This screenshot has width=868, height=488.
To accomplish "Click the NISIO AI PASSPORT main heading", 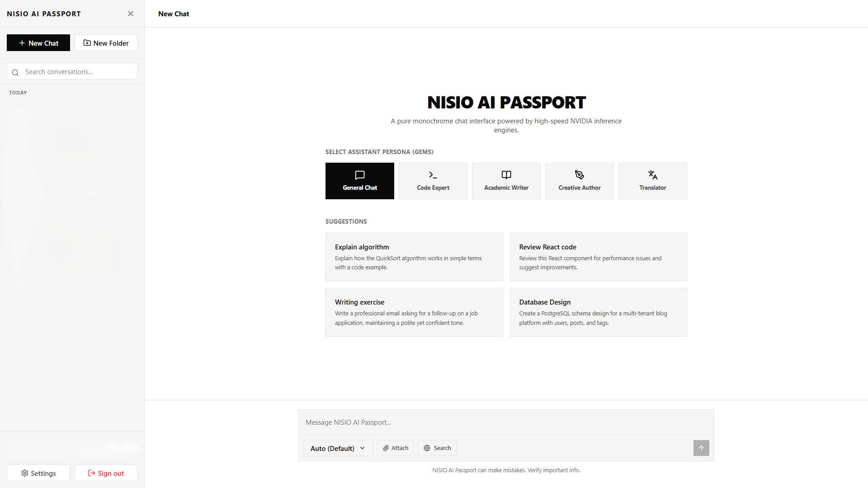I will click(506, 103).
